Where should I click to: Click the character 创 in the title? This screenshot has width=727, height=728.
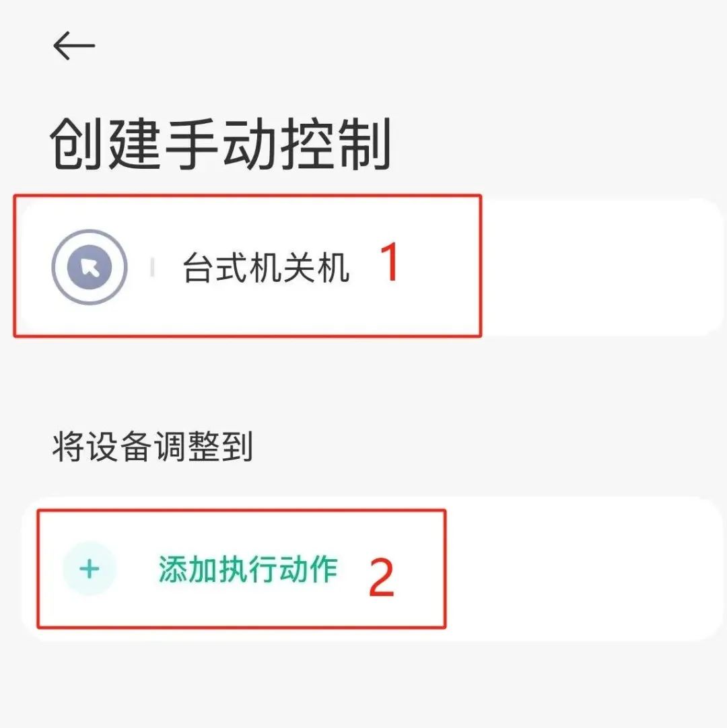76,143
